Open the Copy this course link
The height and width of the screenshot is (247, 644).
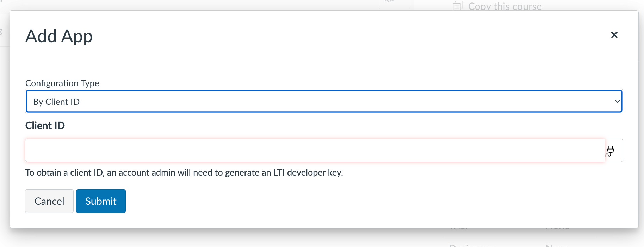(504, 6)
